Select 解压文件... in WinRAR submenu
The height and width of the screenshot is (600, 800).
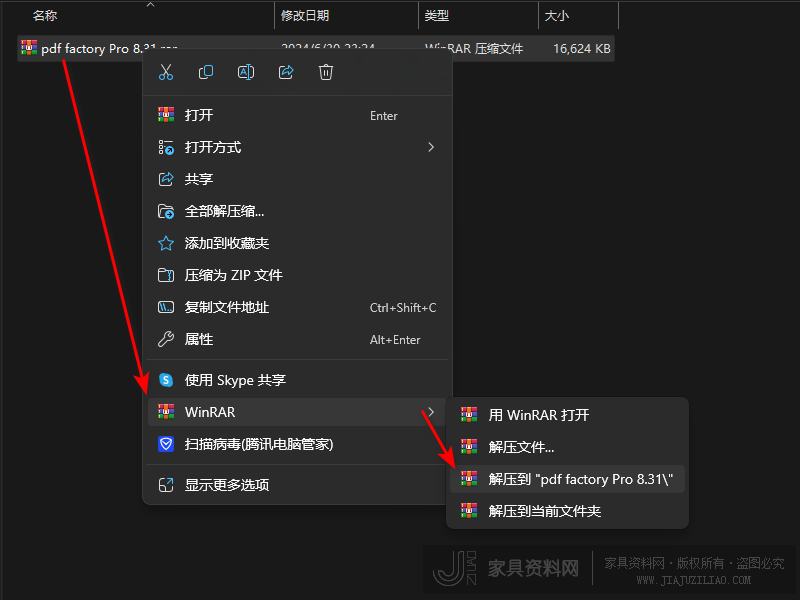point(567,447)
